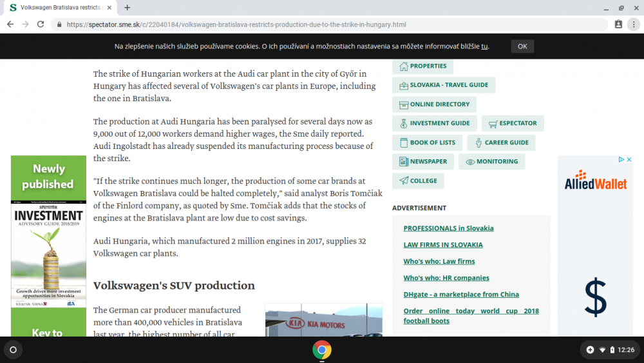Image resolution: width=644 pixels, height=363 pixels.
Task: Click the shopping cart Espectator icon
Action: click(x=493, y=124)
